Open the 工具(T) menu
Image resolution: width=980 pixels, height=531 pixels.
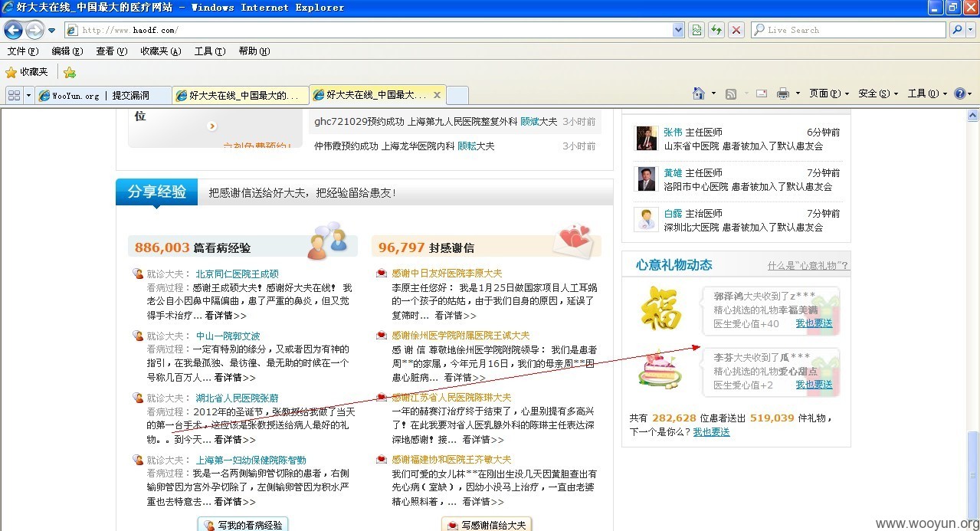pyautogui.click(x=210, y=51)
